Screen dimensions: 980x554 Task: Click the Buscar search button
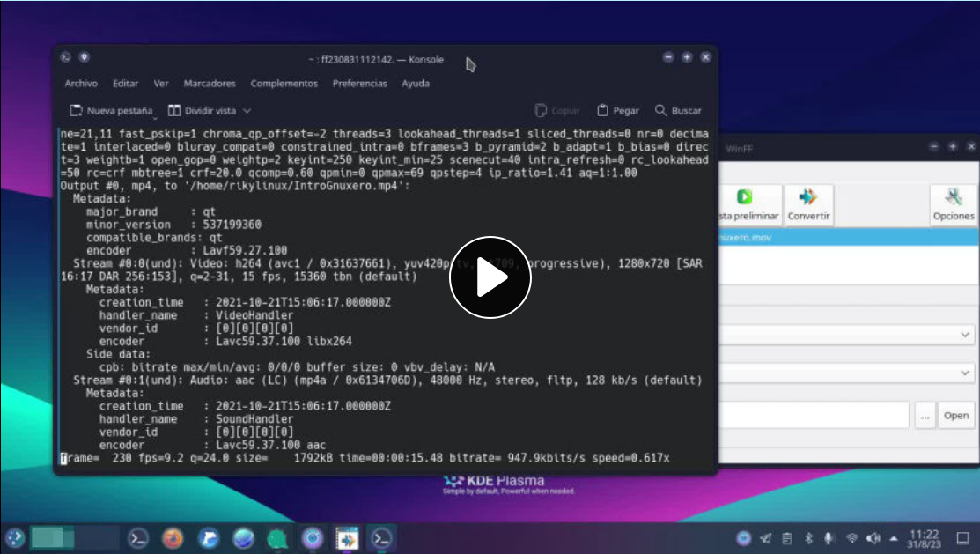[x=678, y=111]
